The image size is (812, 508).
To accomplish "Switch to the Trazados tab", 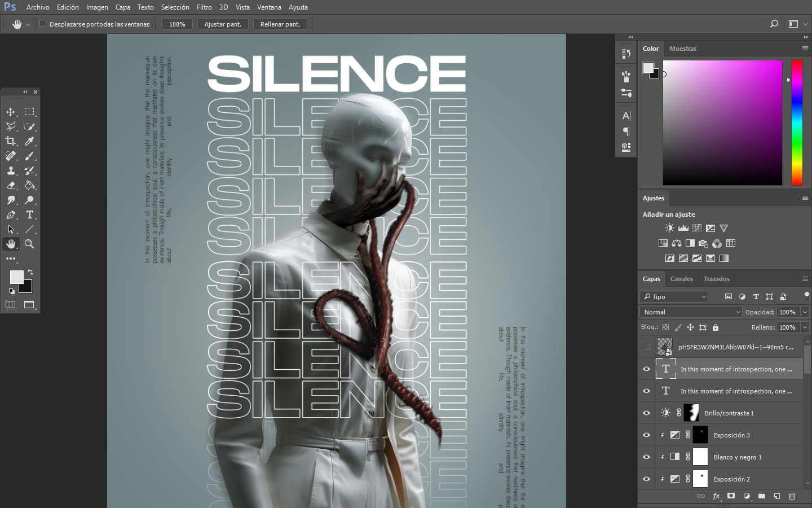I will pos(716,279).
